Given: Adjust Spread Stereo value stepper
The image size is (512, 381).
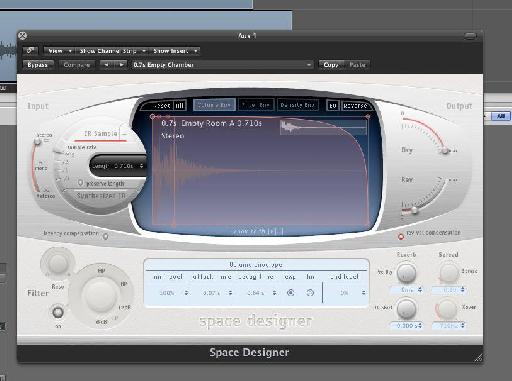Looking at the screenshot, I should coord(462,290).
